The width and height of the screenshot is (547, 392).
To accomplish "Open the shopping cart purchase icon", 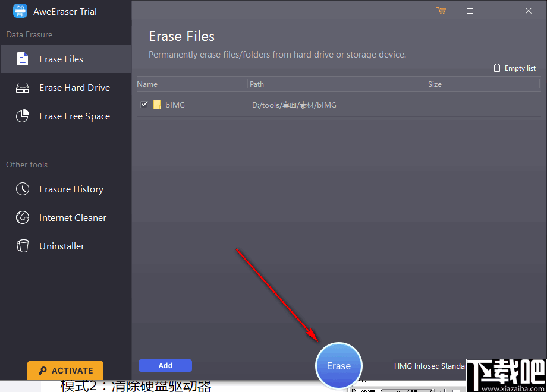I will [x=441, y=11].
